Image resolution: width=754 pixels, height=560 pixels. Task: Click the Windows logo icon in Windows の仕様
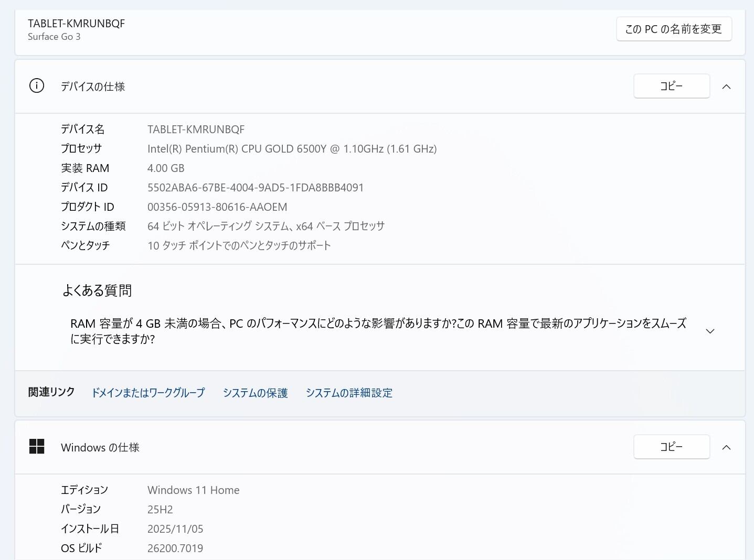pyautogui.click(x=37, y=447)
